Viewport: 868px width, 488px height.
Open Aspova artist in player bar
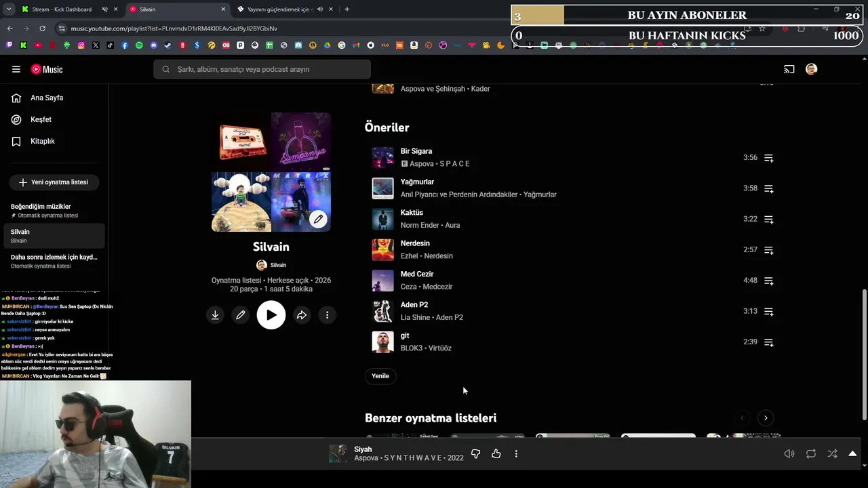[366, 458]
